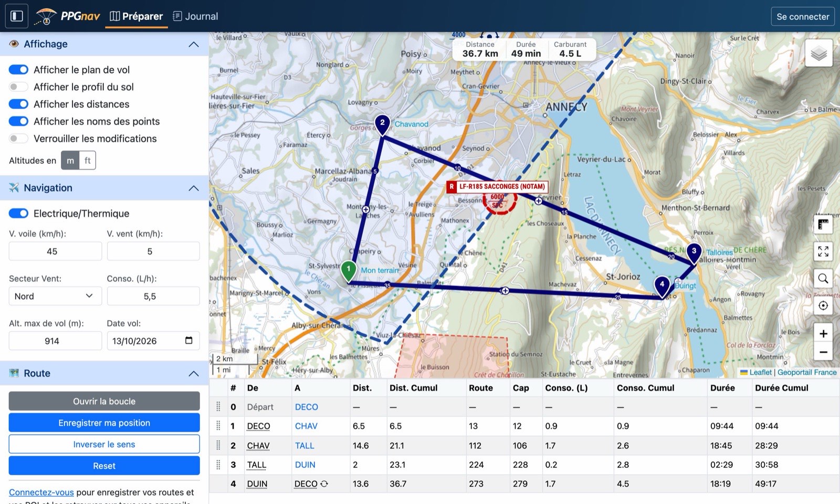The image size is (840, 504).
Task: Click the Reset button
Action: point(104,466)
